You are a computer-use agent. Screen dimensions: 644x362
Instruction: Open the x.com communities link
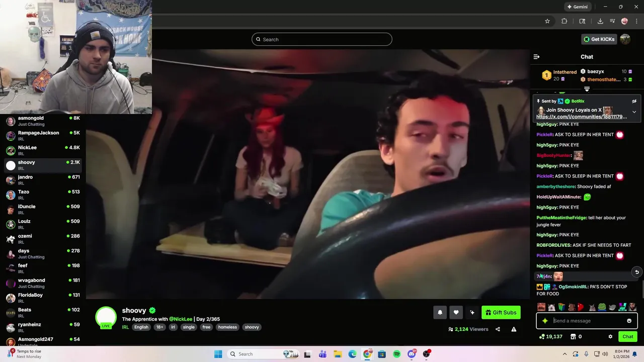point(581,117)
